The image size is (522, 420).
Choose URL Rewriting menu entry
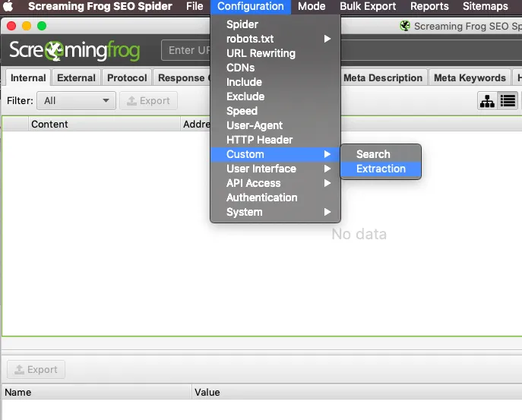click(275, 53)
